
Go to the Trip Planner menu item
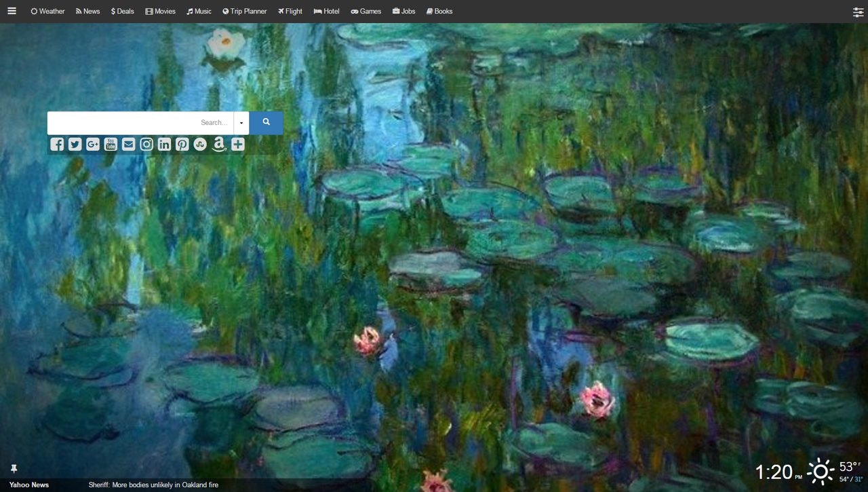(x=245, y=11)
